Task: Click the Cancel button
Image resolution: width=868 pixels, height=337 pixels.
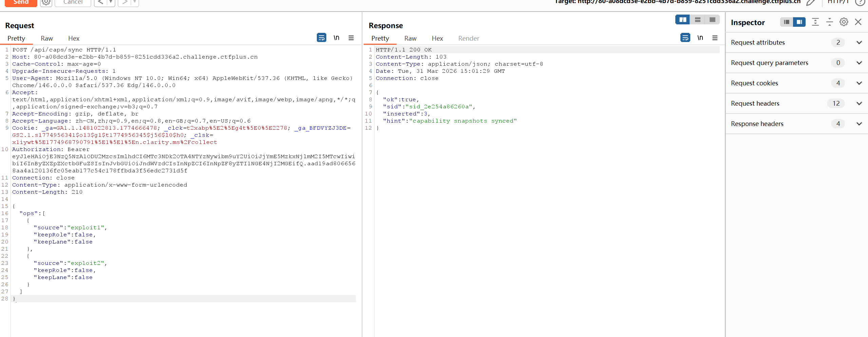Action: click(73, 2)
